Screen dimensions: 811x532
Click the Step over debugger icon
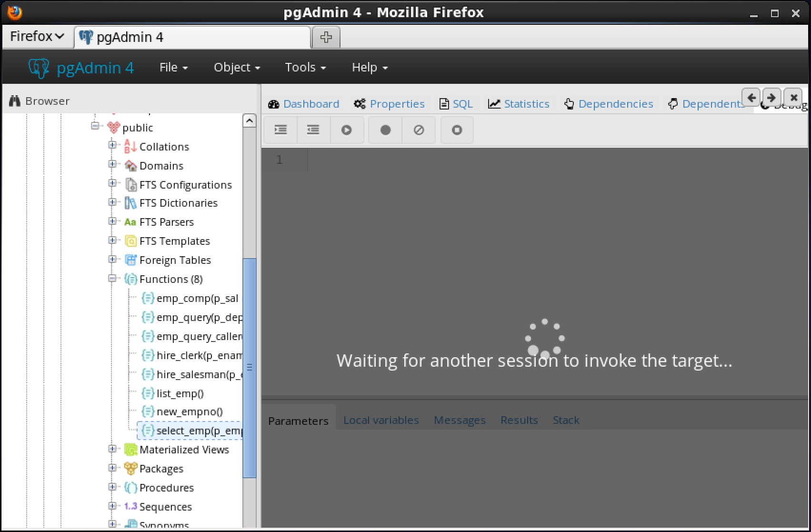[x=313, y=130]
